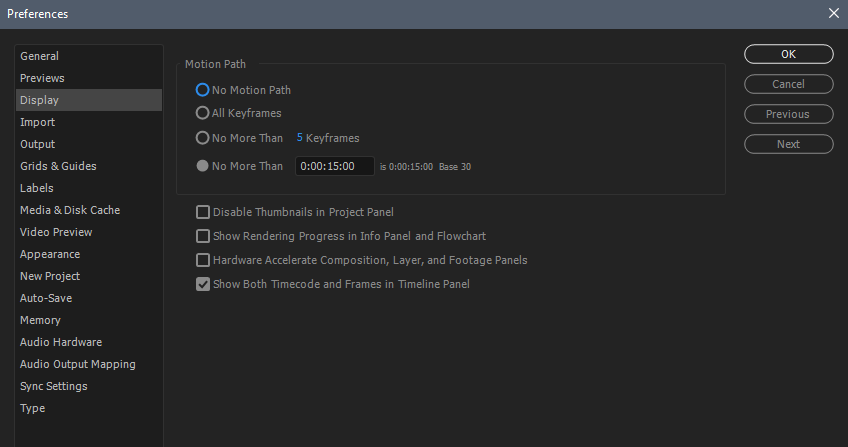Toggle Show Rendering Progress in Info Panel
The width and height of the screenshot is (848, 447).
click(x=203, y=236)
